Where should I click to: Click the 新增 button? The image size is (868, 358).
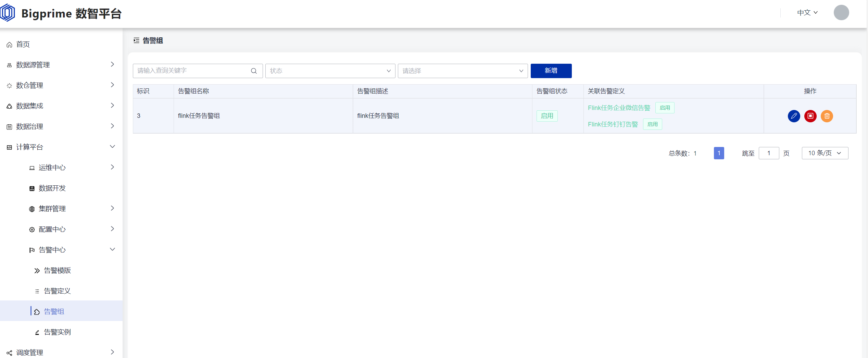click(x=551, y=71)
